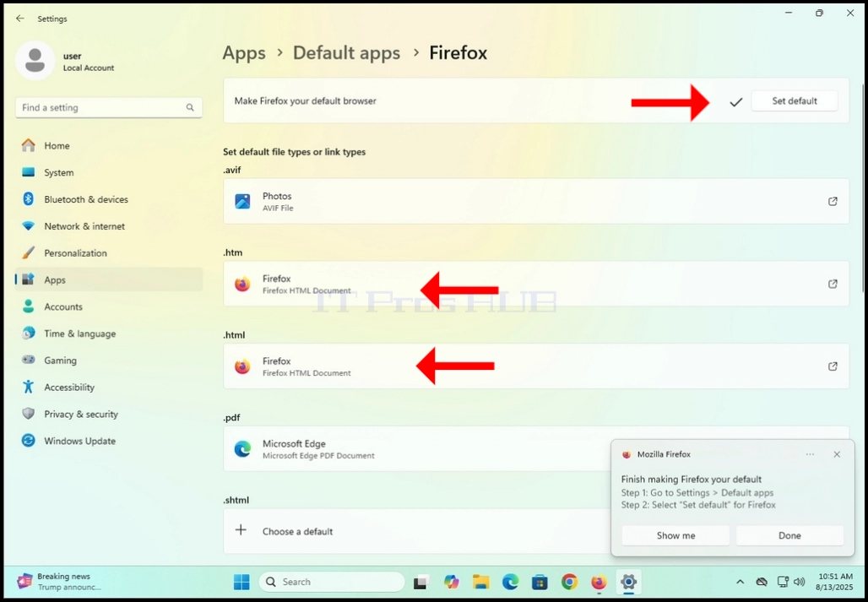Image resolution: width=868 pixels, height=602 pixels.
Task: Click the Apps breadcrumb link
Action: pos(243,53)
